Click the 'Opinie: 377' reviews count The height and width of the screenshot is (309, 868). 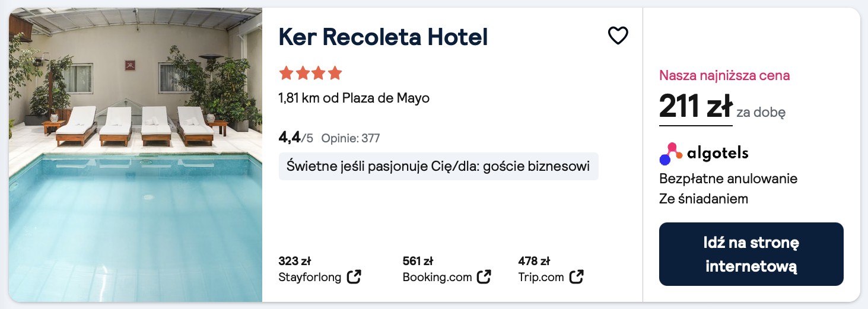point(350,139)
